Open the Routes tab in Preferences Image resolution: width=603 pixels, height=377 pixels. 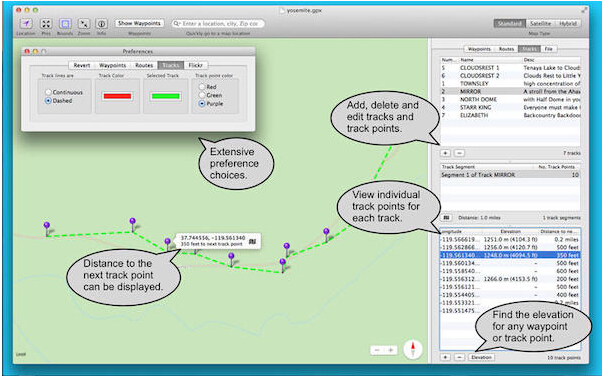(x=144, y=65)
